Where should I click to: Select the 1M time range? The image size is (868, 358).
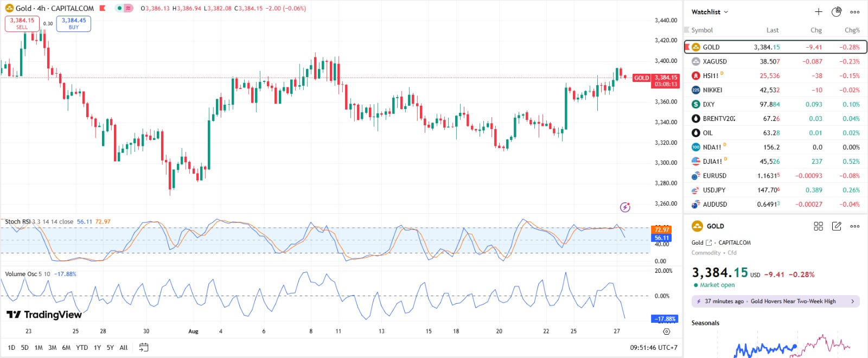[39, 348]
